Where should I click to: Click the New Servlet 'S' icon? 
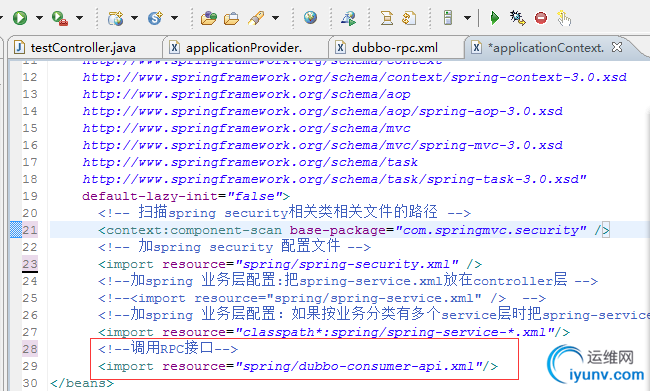coord(155,18)
